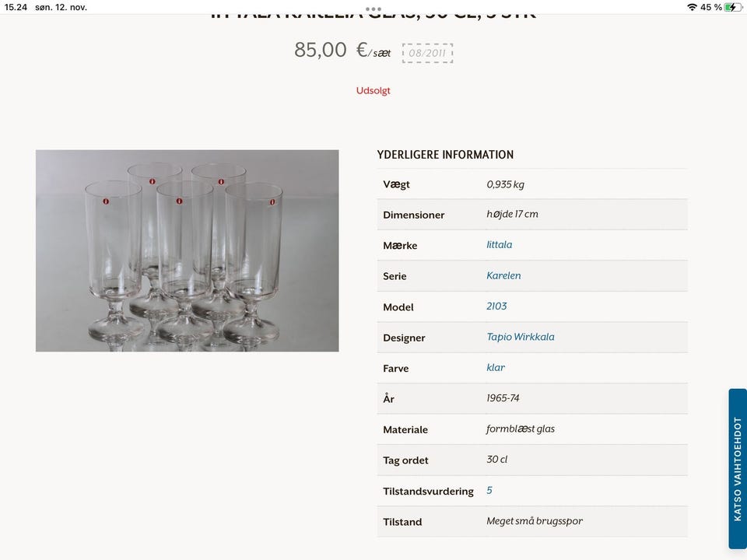The width and height of the screenshot is (747, 560).
Task: Tap the 08/2011 date badge
Action: coord(426,54)
